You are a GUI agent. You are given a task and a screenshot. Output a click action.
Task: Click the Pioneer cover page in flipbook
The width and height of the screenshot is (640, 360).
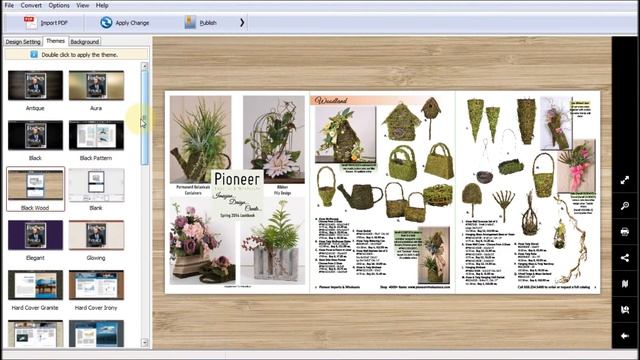click(237, 192)
